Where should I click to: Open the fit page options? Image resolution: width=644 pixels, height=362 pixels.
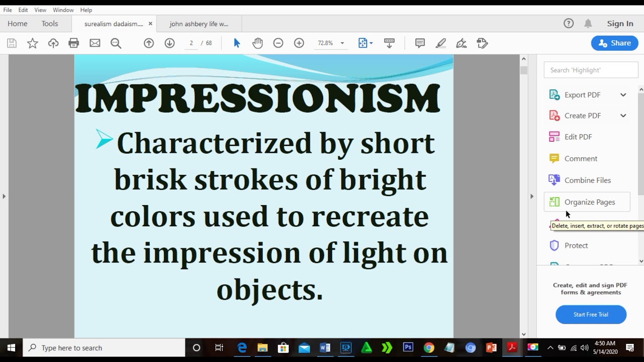[365, 43]
